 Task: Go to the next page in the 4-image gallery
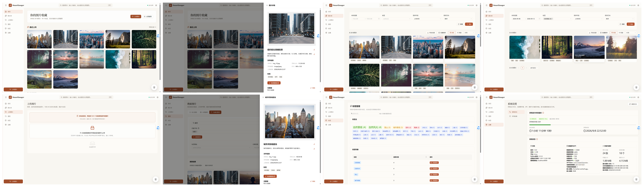tap(526, 68)
